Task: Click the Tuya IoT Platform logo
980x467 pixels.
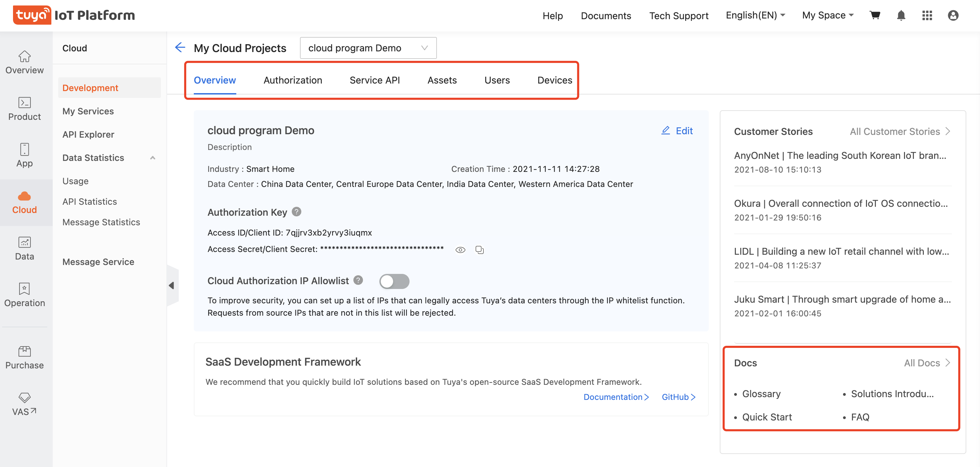Action: tap(74, 15)
